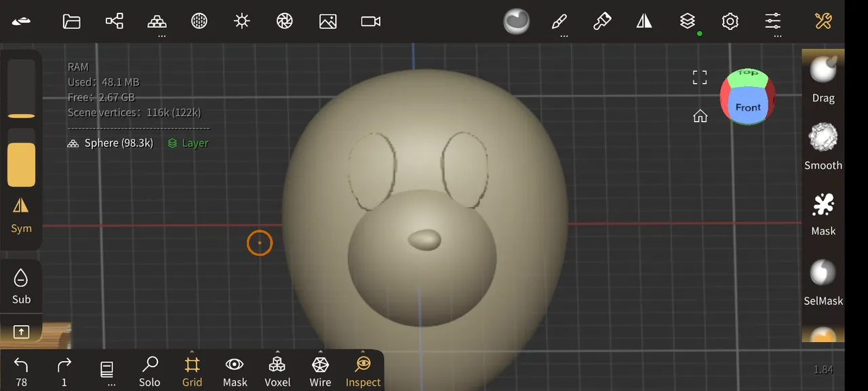Open the Voxel remesh shortcut

[277, 371]
